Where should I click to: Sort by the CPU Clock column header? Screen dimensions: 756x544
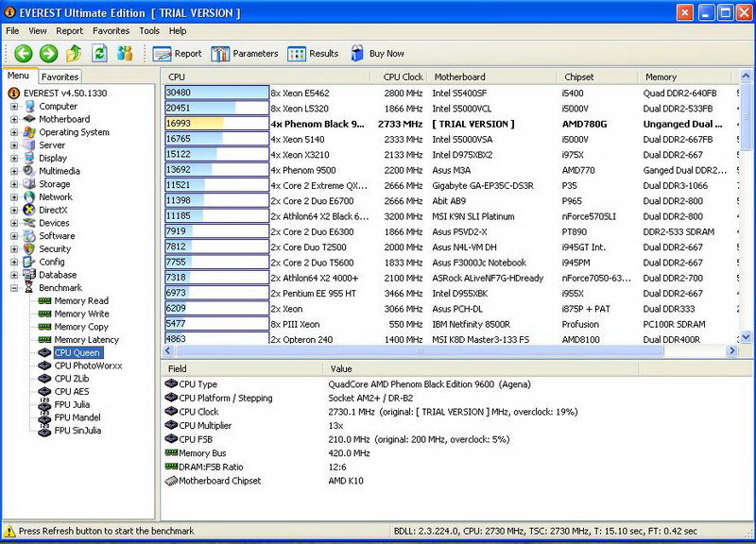coord(399,76)
